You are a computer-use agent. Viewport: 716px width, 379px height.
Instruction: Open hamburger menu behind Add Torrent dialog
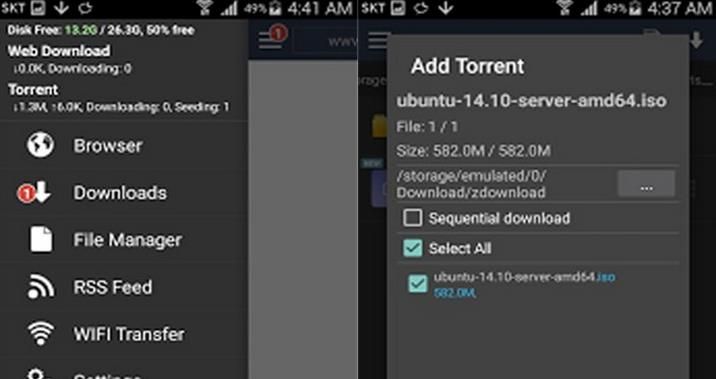point(378,40)
